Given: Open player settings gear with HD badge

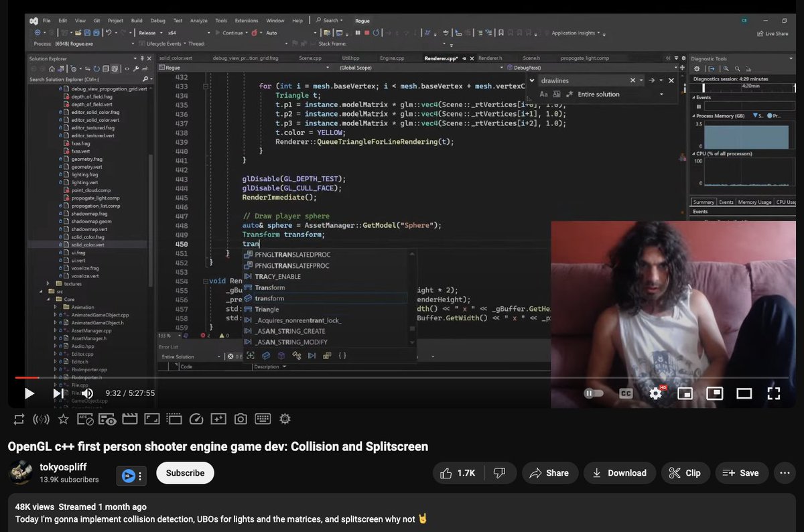Looking at the screenshot, I should [x=656, y=393].
